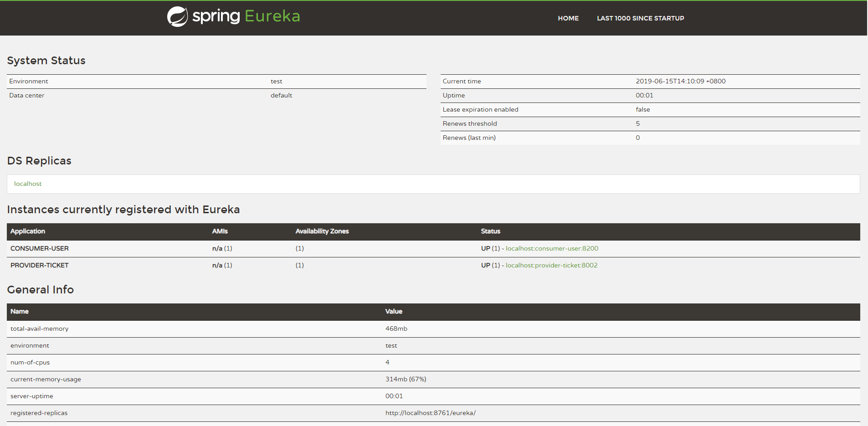This screenshot has height=426, width=868.
Task: Open the HOME navigation item
Action: (568, 18)
